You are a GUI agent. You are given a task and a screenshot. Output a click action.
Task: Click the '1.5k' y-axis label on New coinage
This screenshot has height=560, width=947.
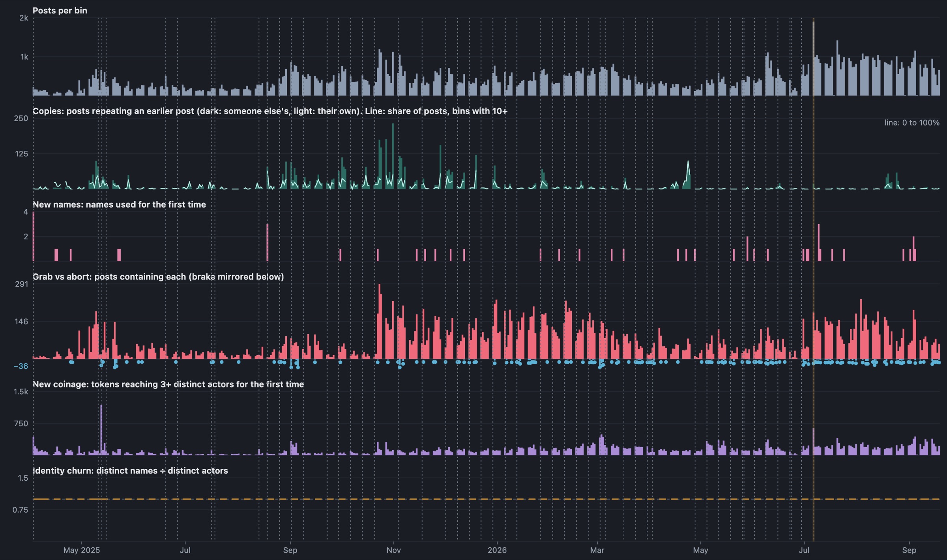[21, 392]
